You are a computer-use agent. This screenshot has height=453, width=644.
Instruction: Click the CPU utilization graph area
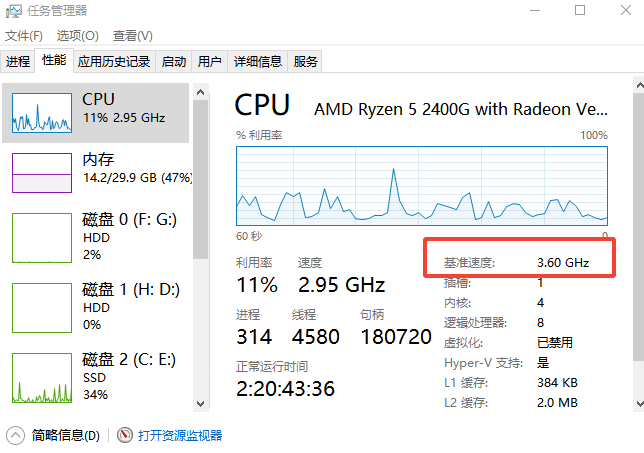[422, 186]
